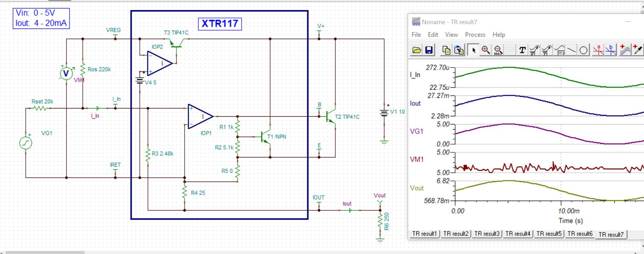Select the text T tool
Screen dimensions: 644x254
(522, 50)
